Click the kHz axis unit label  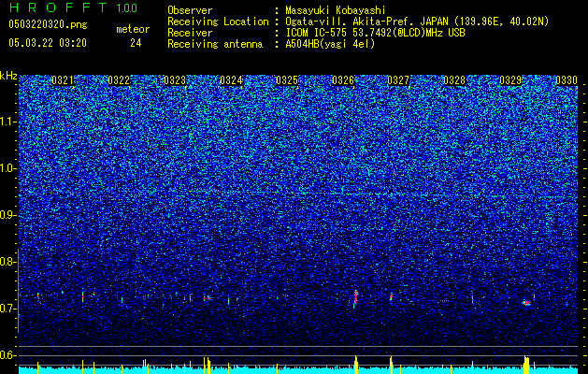point(8,76)
